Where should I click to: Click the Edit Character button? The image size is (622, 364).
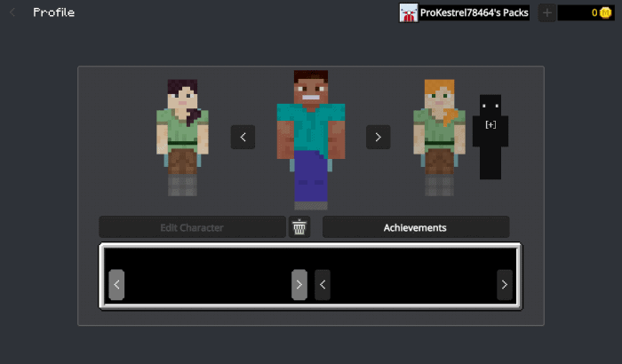(192, 227)
